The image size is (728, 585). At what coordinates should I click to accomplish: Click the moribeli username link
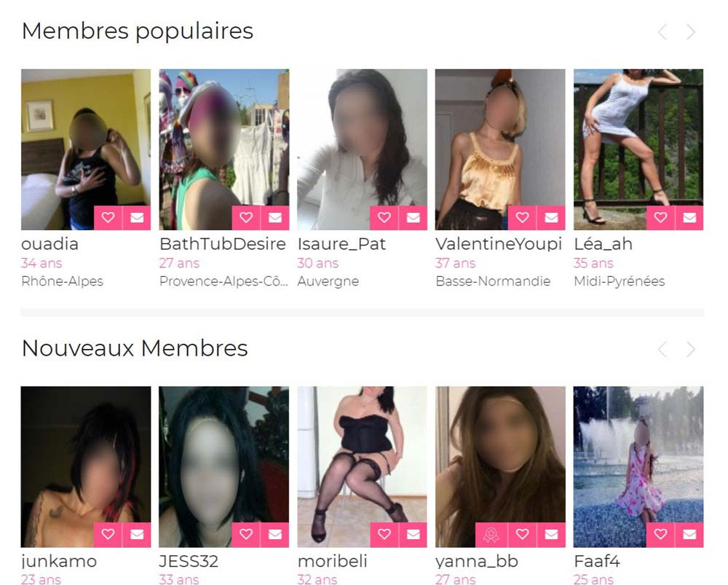333,561
